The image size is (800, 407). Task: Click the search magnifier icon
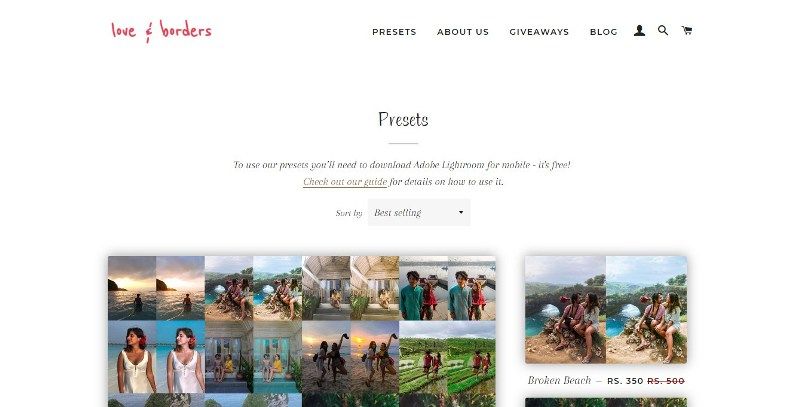point(663,31)
